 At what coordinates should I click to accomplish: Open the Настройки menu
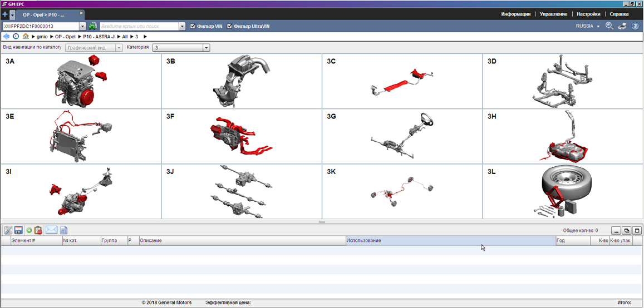(x=588, y=14)
